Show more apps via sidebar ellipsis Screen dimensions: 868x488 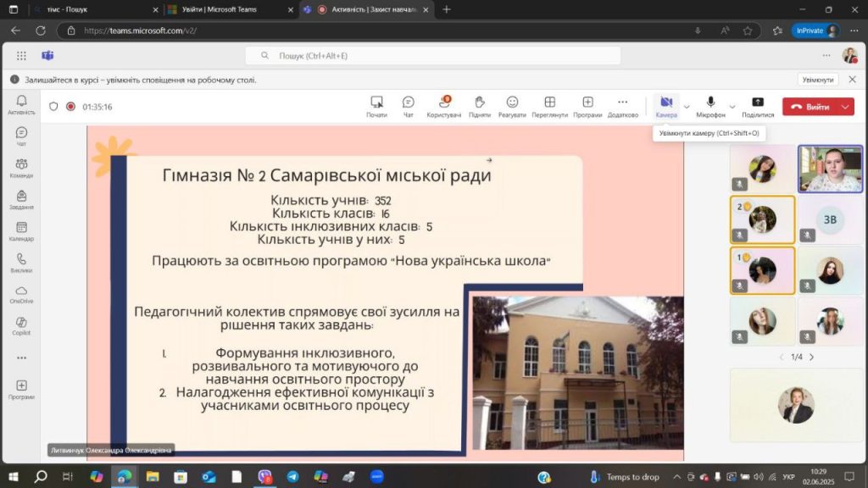click(21, 358)
